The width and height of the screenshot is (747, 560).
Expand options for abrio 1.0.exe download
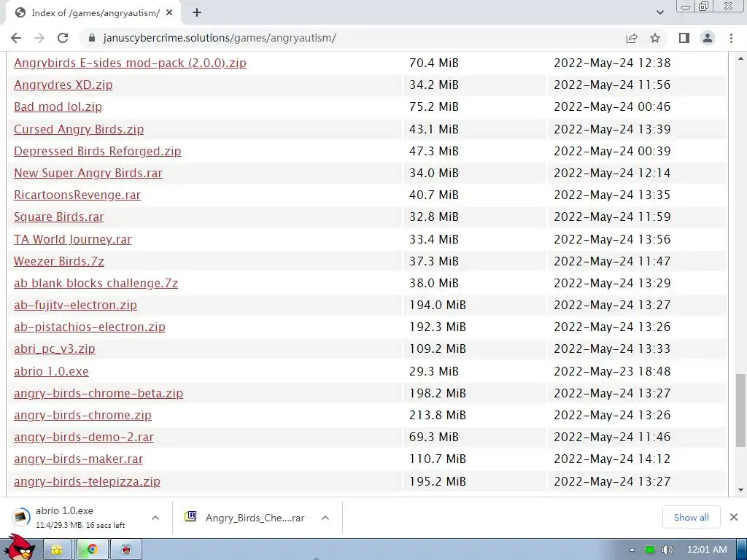[155, 518]
